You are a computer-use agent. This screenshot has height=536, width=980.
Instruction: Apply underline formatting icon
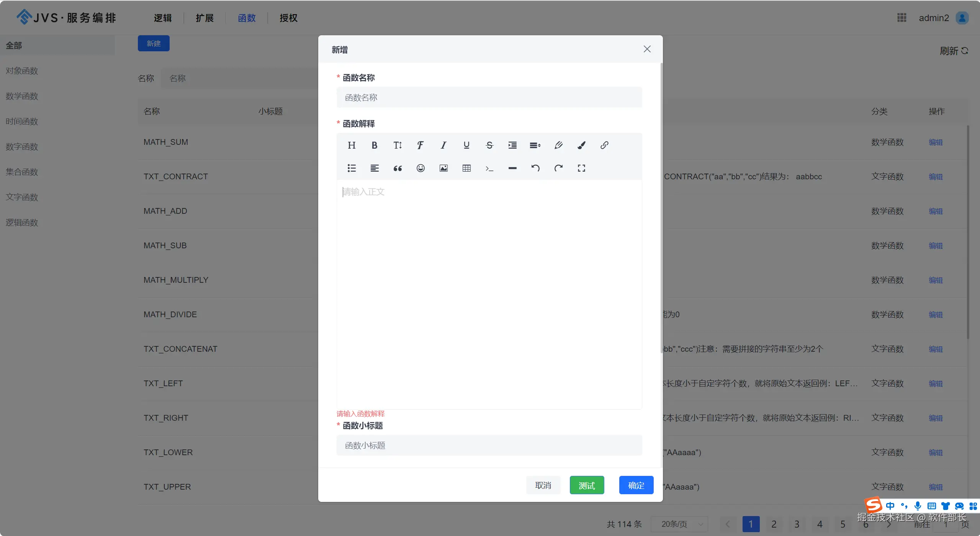click(x=466, y=145)
